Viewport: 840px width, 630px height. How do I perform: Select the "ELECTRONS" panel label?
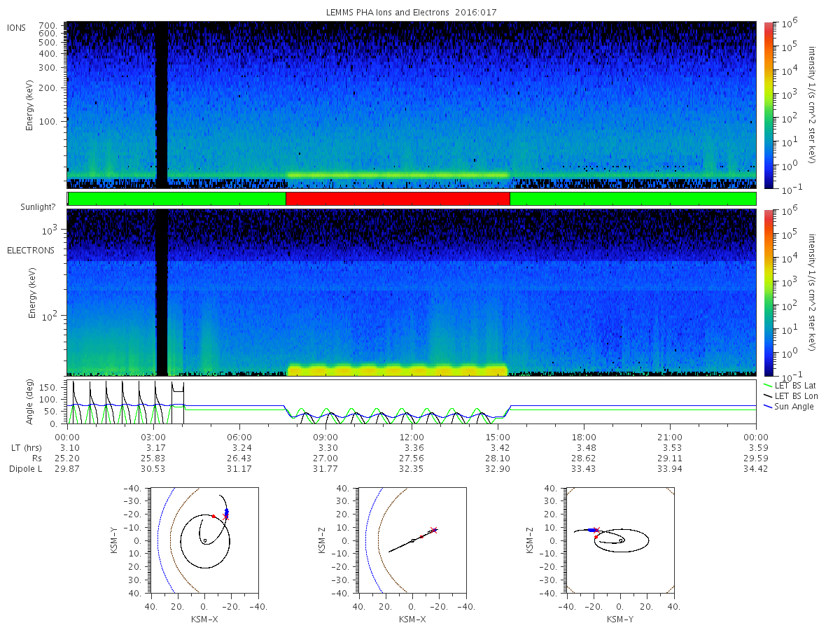point(30,251)
